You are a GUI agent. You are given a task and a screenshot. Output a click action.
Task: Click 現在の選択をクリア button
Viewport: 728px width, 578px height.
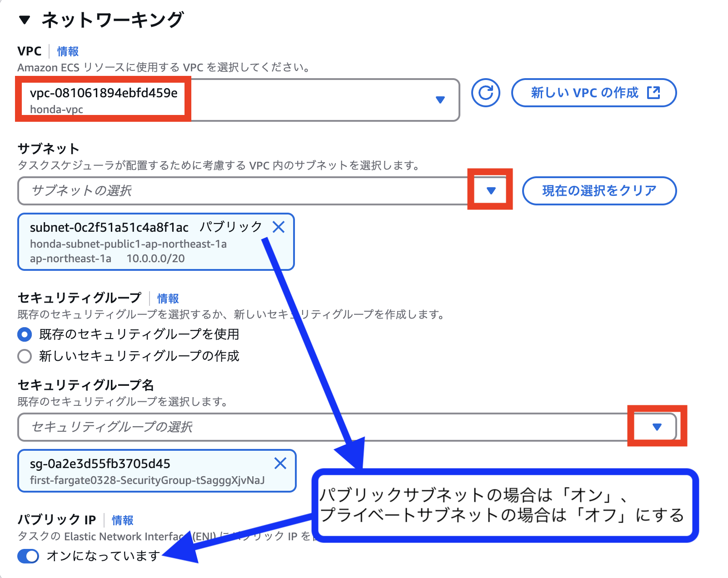tap(599, 191)
